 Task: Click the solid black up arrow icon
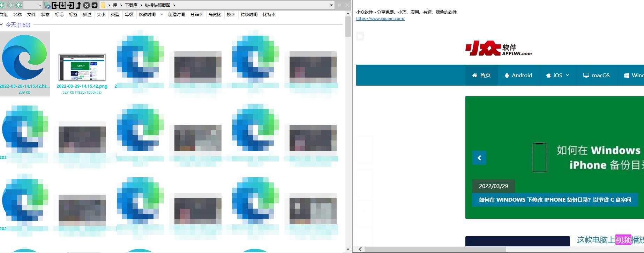[79, 5]
